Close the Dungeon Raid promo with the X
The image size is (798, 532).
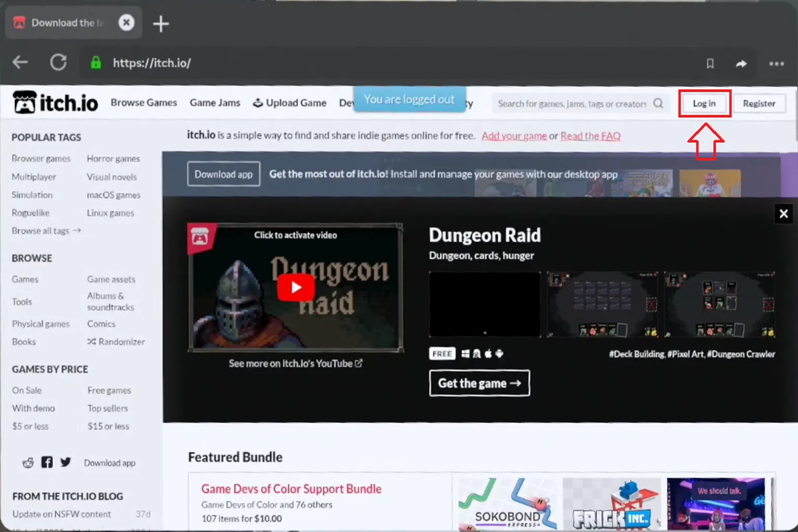pos(783,214)
